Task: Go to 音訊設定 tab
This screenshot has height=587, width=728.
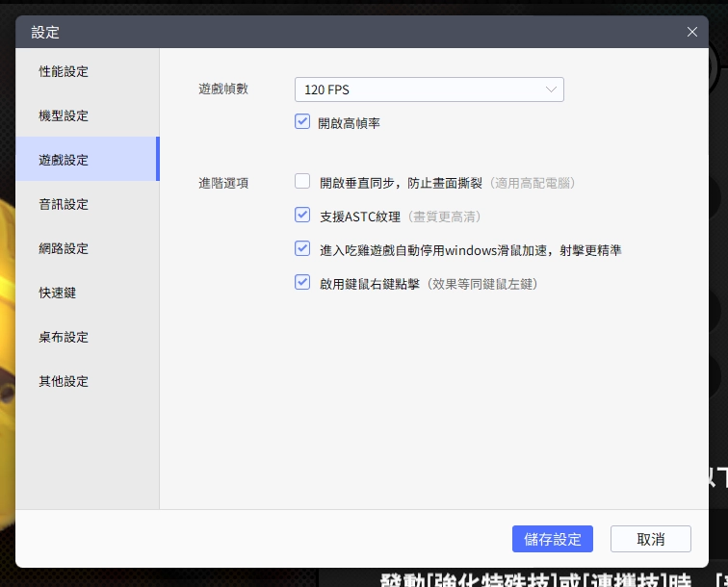Action: (88, 204)
